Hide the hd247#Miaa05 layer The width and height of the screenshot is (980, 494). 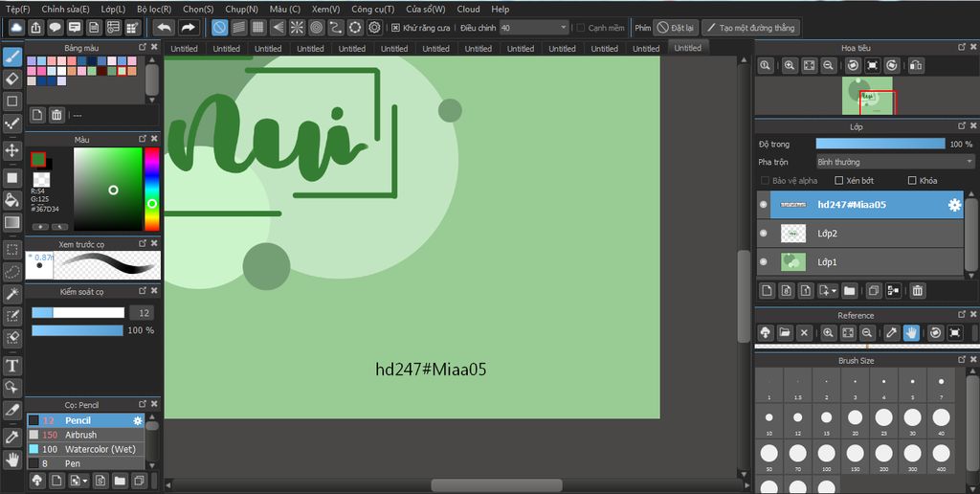click(x=763, y=205)
